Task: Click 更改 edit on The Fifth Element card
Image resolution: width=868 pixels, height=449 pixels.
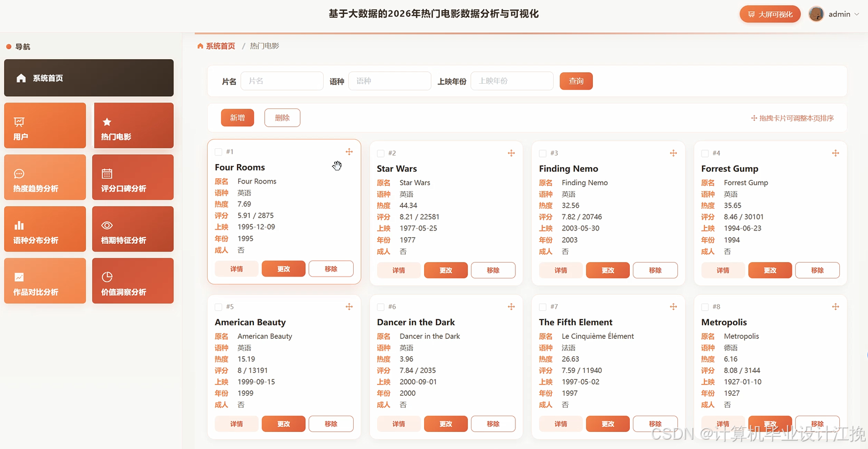Action: [x=608, y=424]
